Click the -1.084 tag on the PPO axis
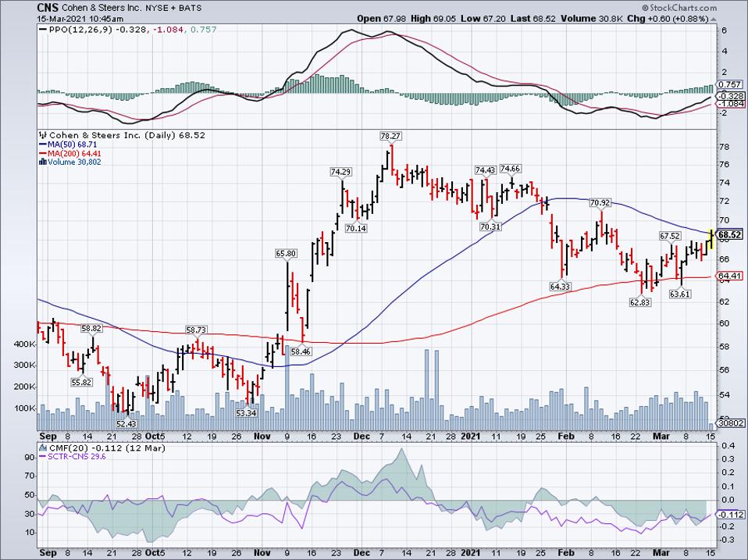The height and width of the screenshot is (560, 748). click(x=730, y=104)
